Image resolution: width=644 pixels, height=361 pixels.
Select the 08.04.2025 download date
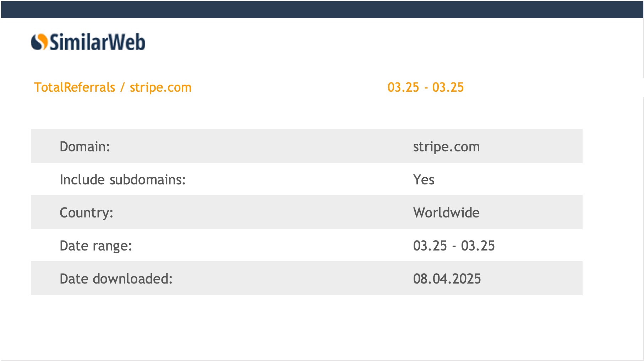[x=447, y=279]
